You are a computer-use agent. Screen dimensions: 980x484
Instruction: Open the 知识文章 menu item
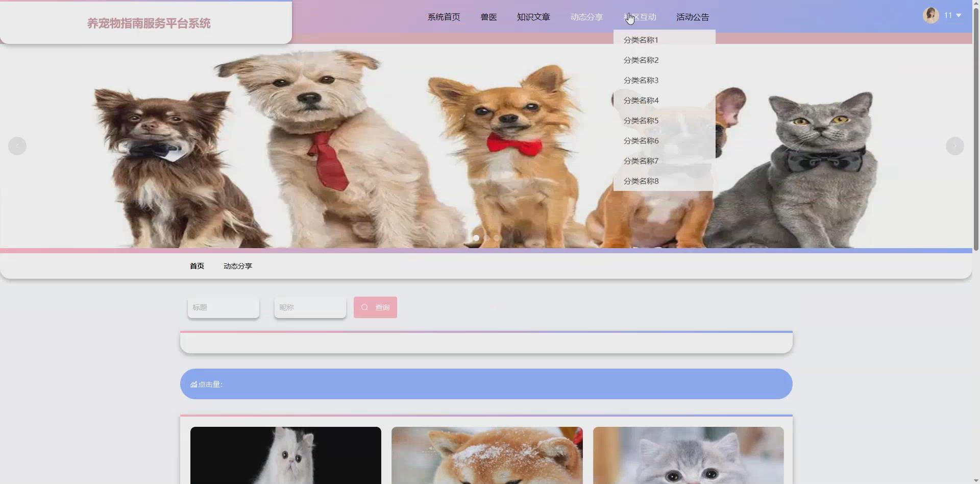[533, 17]
